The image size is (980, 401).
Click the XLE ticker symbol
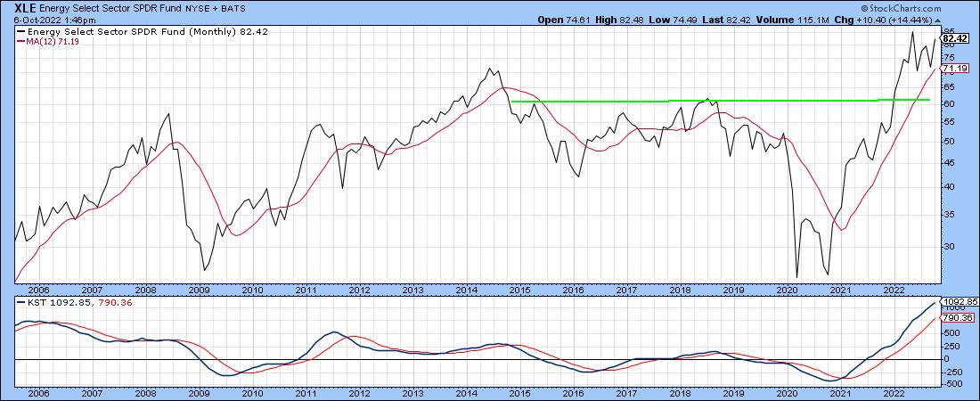26,8
